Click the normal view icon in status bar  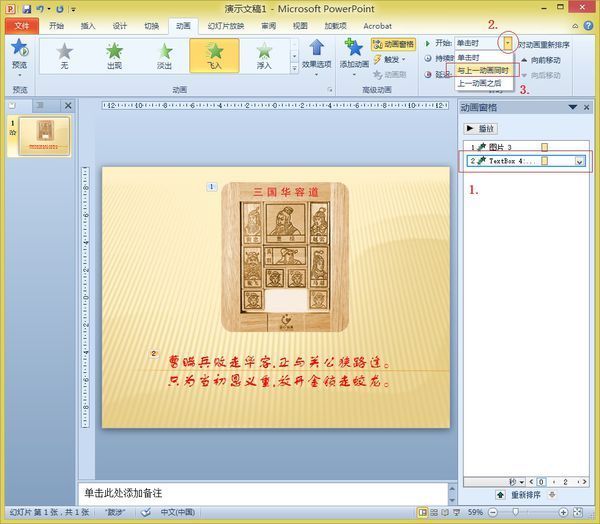[x=422, y=512]
